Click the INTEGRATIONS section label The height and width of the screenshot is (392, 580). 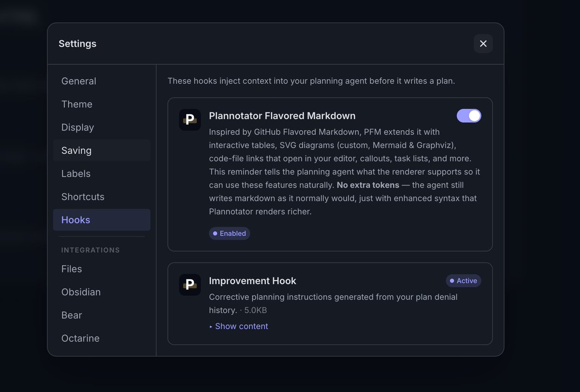click(x=90, y=250)
